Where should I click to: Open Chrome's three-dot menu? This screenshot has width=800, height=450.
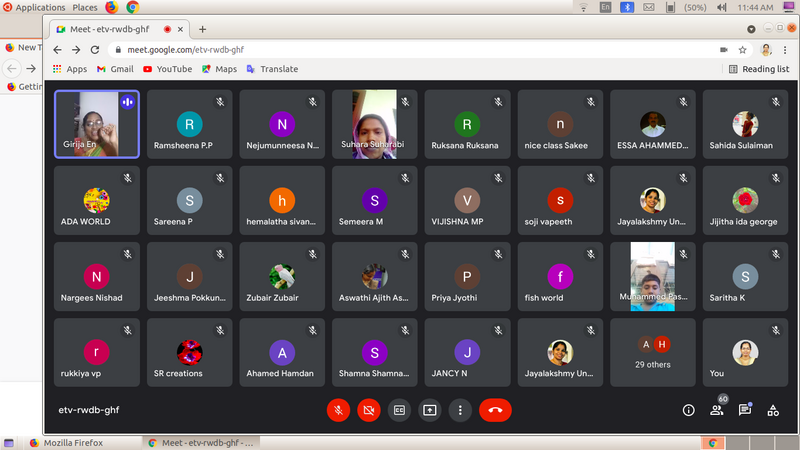(787, 49)
